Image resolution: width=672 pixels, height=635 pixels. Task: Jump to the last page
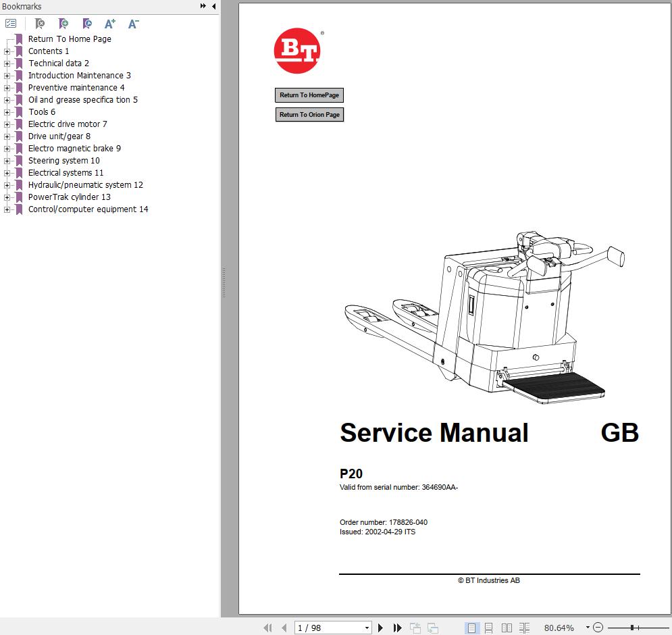(397, 628)
